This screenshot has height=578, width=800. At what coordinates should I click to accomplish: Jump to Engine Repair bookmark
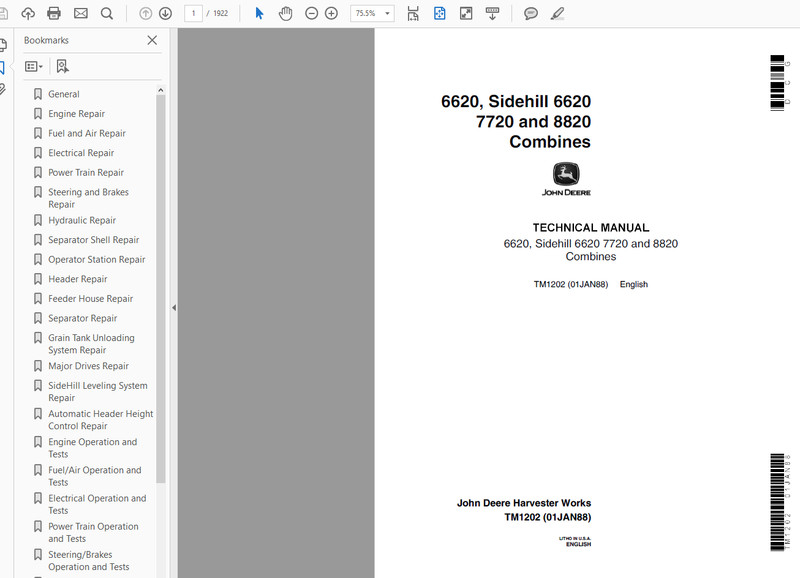point(77,114)
